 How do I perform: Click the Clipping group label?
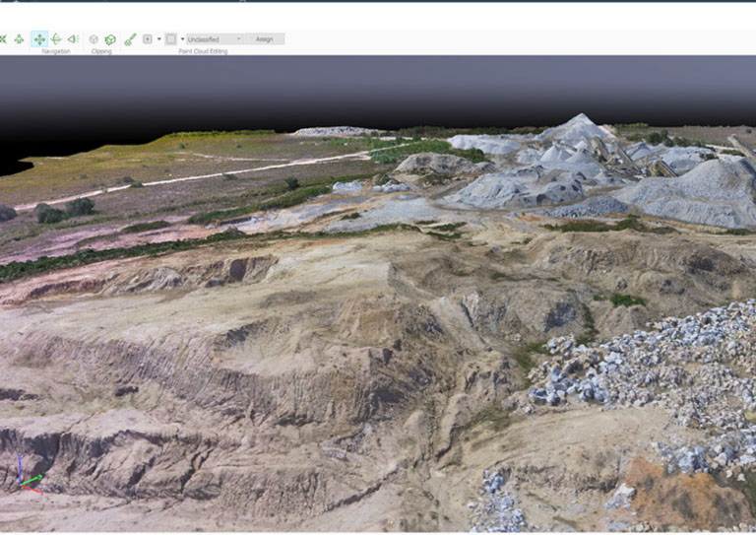[x=101, y=51]
